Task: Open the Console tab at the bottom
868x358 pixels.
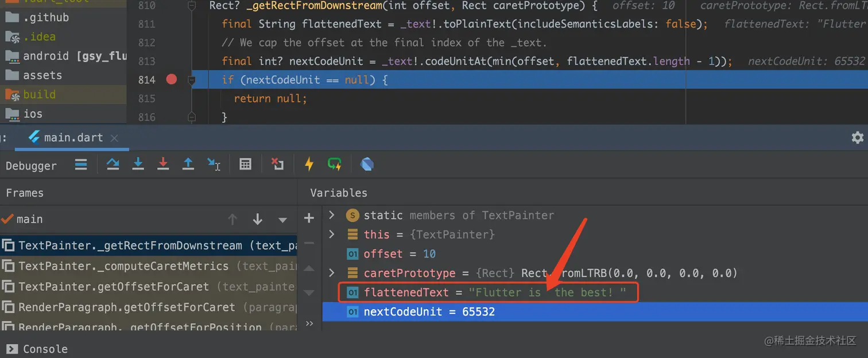Action: 38,349
